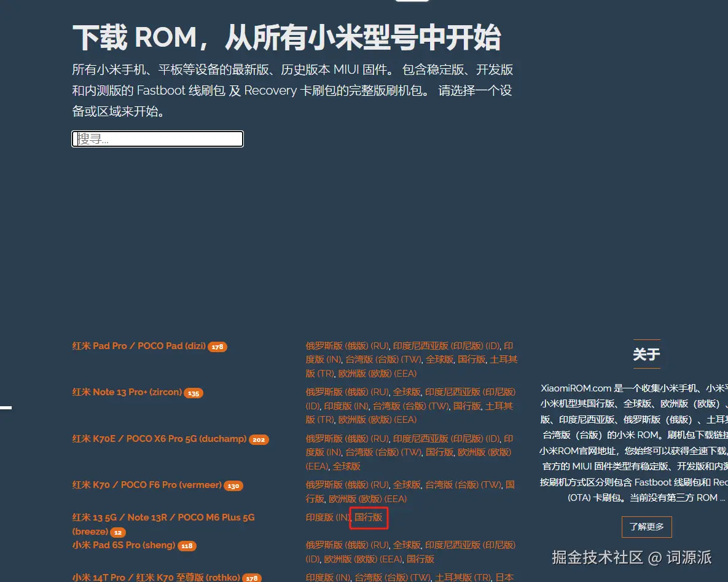Select 国行版 for 小米 Pad 6S Pro (sheng)
The width and height of the screenshot is (728, 582).
click(x=421, y=559)
